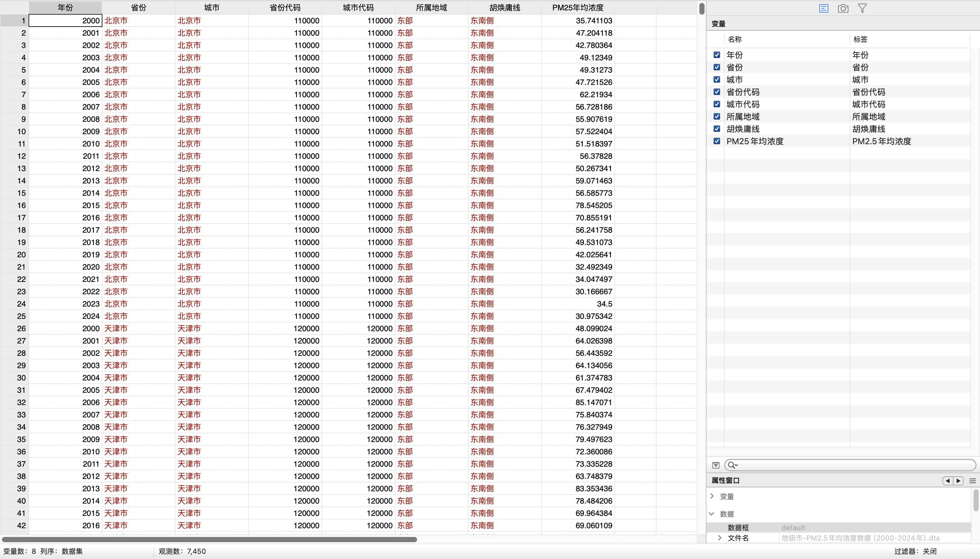This screenshot has height=559, width=980.
Task: Go to next variable in properties window
Action: coord(959,481)
